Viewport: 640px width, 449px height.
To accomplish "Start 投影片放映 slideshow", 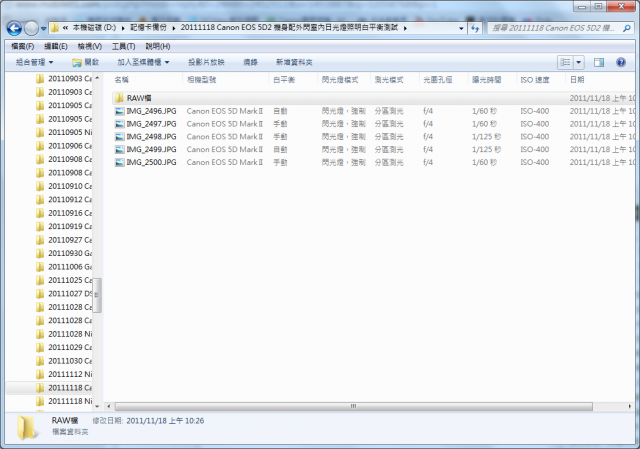I will click(206, 62).
